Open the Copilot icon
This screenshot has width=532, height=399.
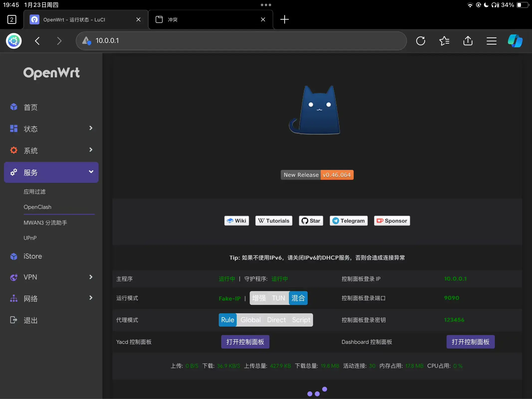pyautogui.click(x=515, y=41)
